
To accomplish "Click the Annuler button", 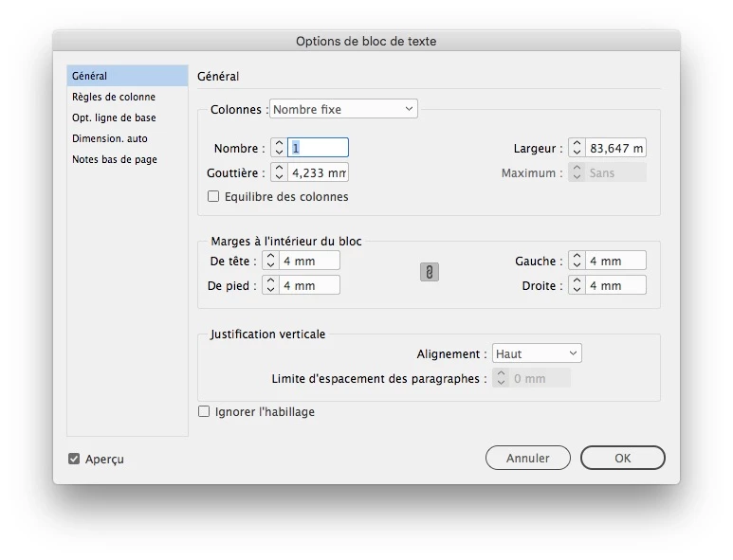I will tap(528, 459).
